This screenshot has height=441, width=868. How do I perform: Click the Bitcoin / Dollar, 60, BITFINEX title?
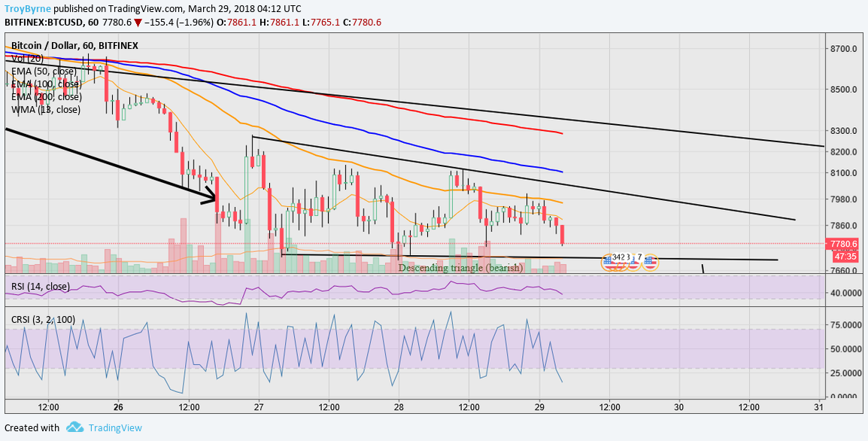[x=74, y=45]
